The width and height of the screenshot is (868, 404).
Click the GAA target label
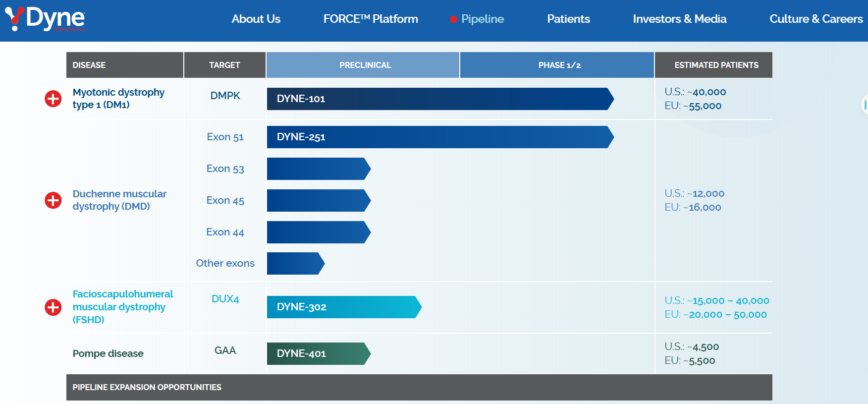(x=225, y=350)
